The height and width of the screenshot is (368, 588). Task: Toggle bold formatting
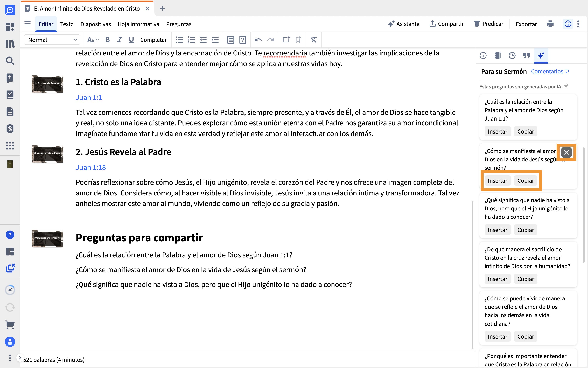107,40
